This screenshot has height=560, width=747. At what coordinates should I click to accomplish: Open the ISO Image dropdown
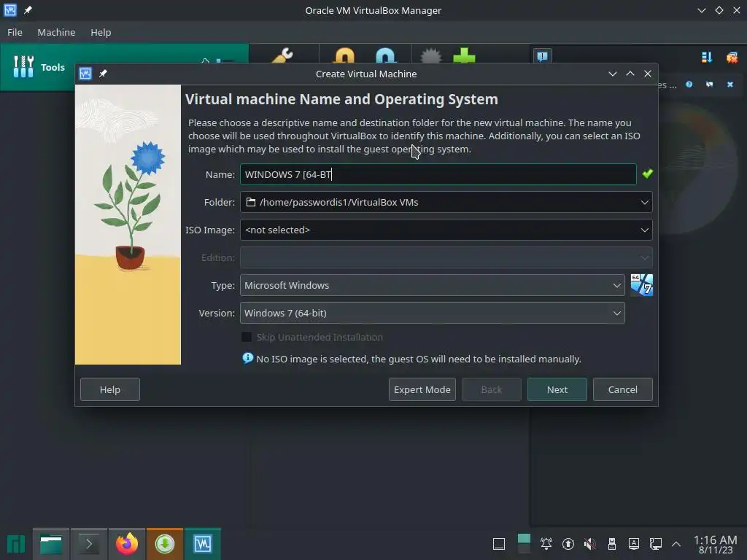(446, 230)
